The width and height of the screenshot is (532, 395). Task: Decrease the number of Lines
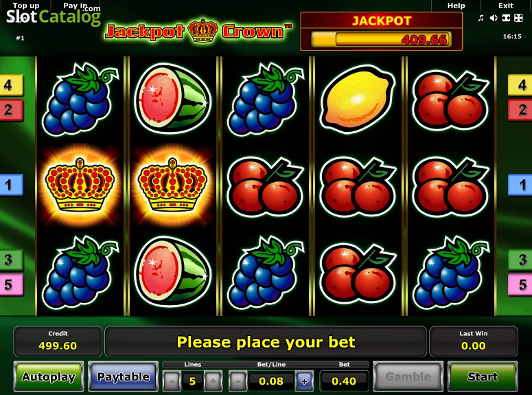[x=172, y=381]
